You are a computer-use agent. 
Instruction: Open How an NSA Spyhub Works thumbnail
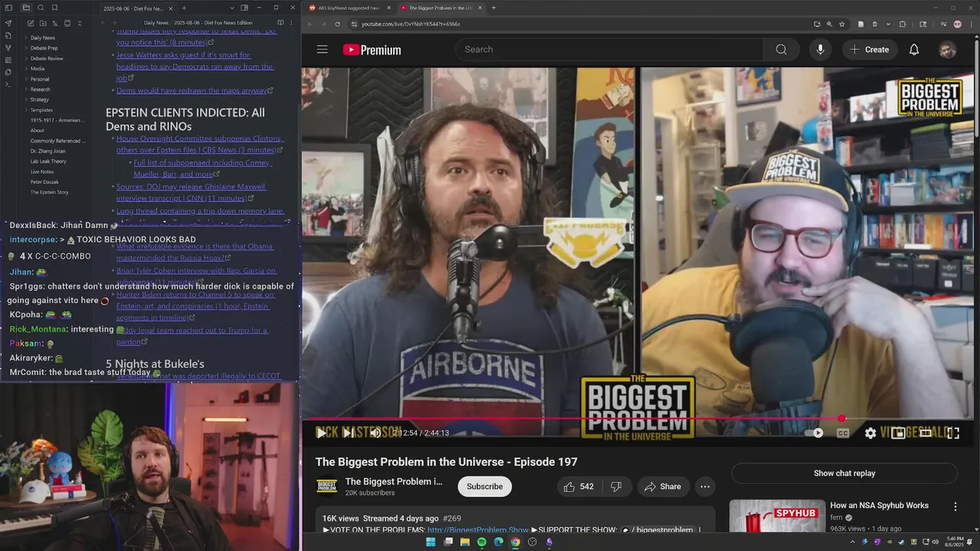tap(777, 517)
